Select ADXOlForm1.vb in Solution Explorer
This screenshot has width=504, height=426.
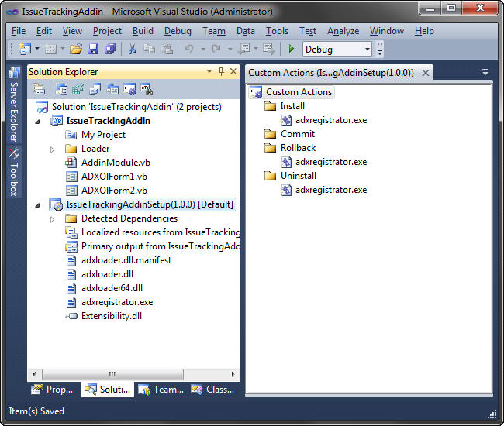tap(115, 177)
